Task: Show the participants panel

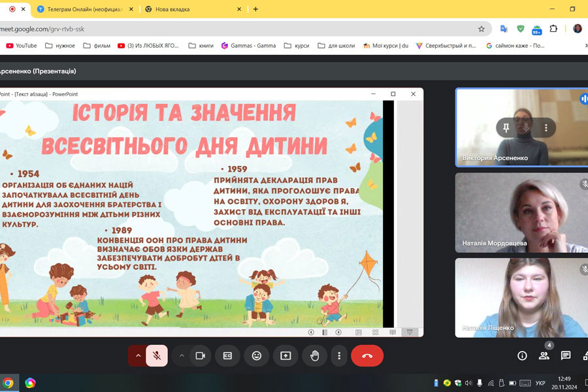Action: (x=544, y=355)
